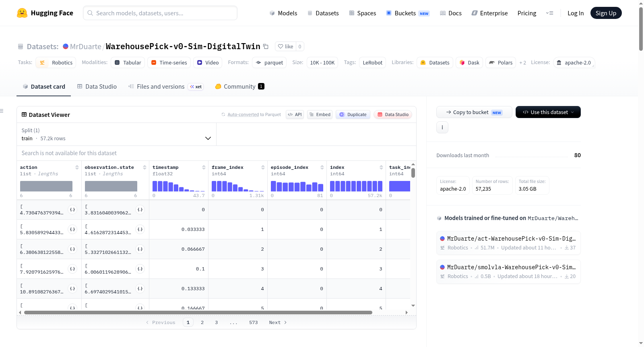
Task: Open the Enterprise page
Action: [489, 13]
